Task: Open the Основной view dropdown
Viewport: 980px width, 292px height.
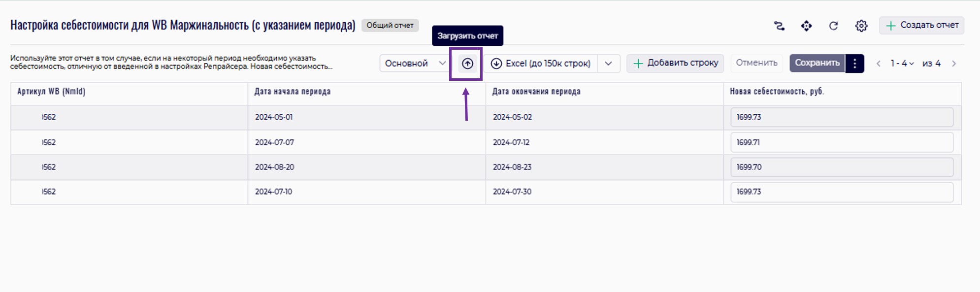Action: click(x=415, y=64)
